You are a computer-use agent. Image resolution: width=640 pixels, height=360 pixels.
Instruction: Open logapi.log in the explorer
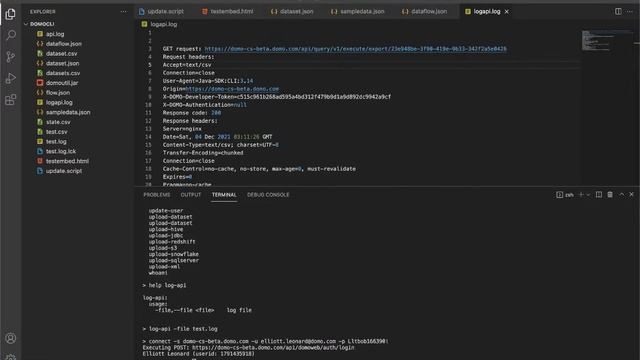(59, 102)
